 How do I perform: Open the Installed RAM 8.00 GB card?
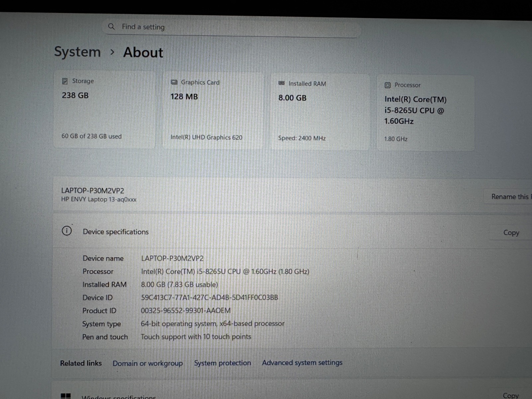point(320,112)
